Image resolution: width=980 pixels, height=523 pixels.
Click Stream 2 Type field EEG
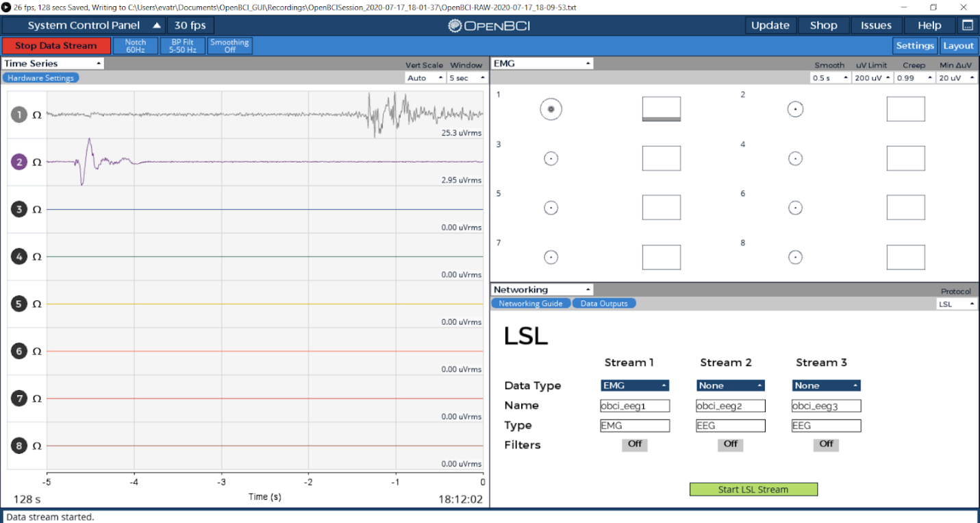coord(731,426)
